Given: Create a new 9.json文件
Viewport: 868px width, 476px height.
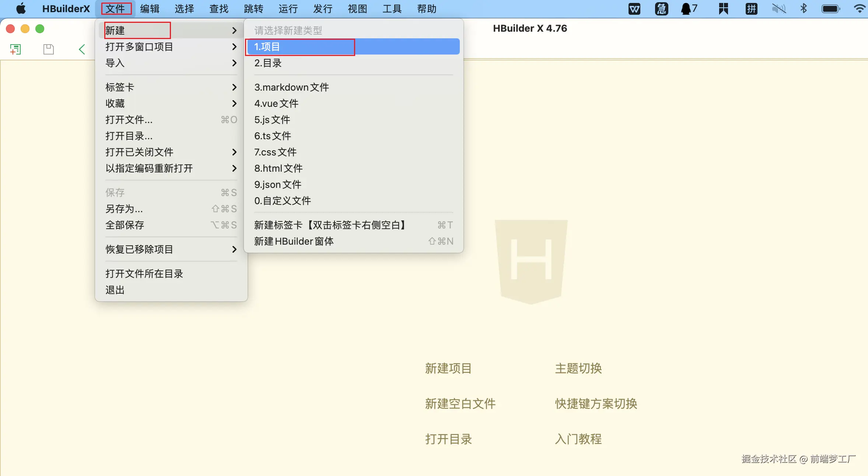Looking at the screenshot, I should (x=354, y=184).
